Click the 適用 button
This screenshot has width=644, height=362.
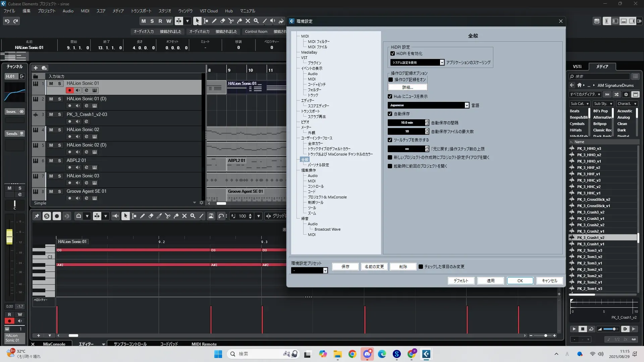(490, 281)
